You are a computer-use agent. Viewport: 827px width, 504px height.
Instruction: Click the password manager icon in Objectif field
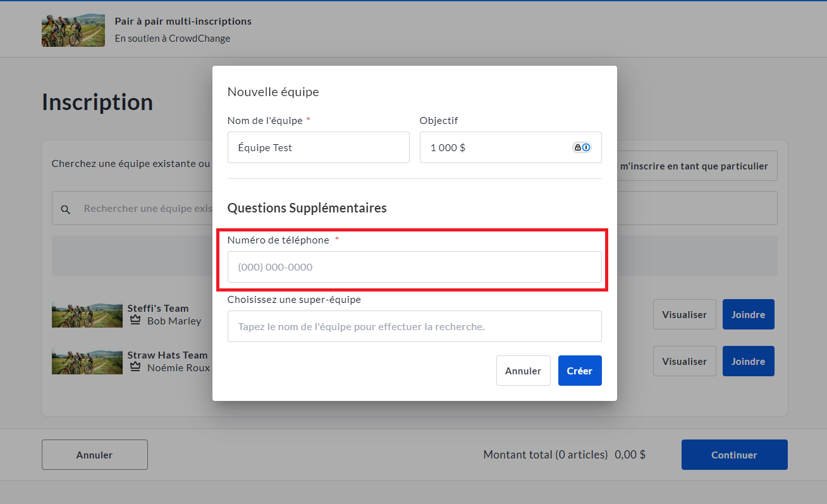point(582,147)
